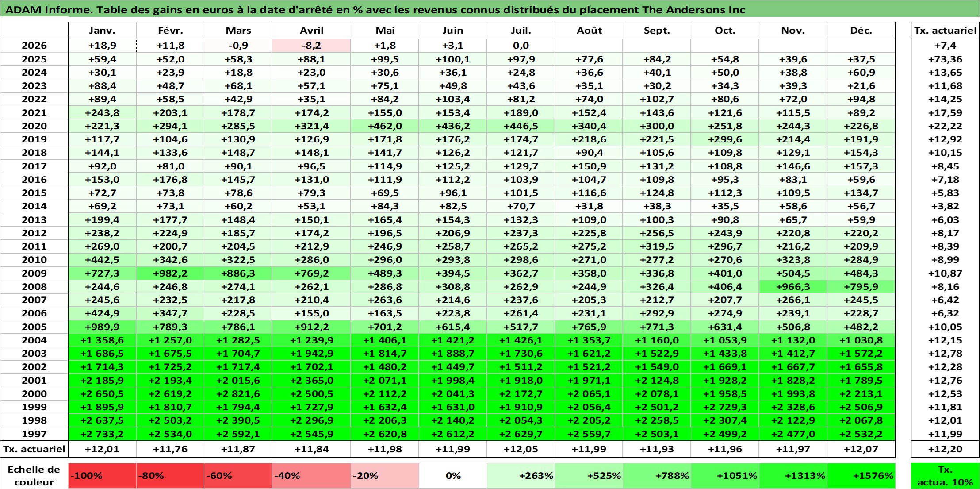Click the +462,0 cell for Mai 2020
This screenshot has height=489, width=980.
coord(385,126)
